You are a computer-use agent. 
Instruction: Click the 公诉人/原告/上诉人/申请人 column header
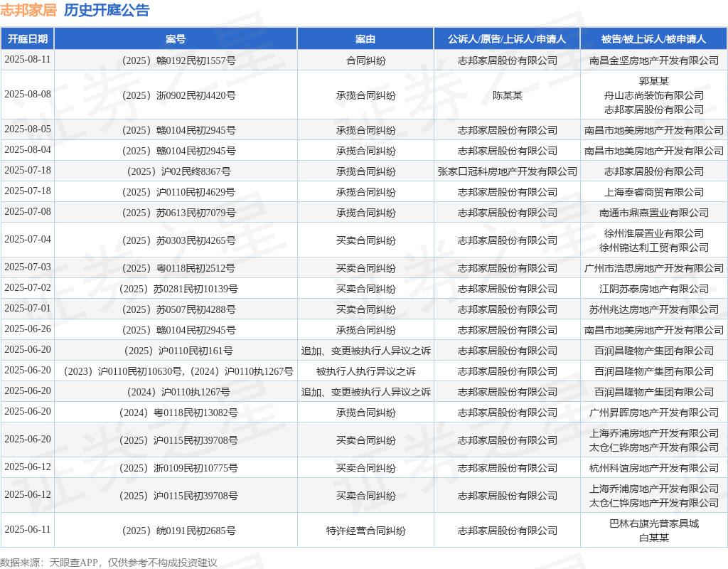[507, 39]
